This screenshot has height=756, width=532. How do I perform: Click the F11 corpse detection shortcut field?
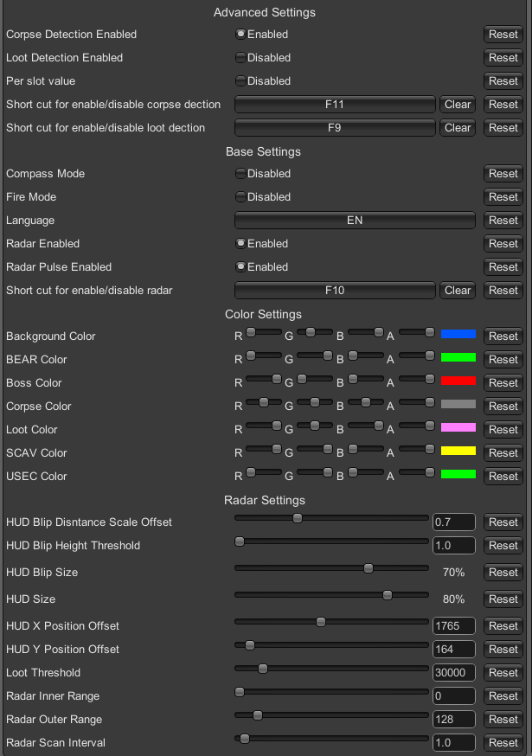[x=335, y=104]
